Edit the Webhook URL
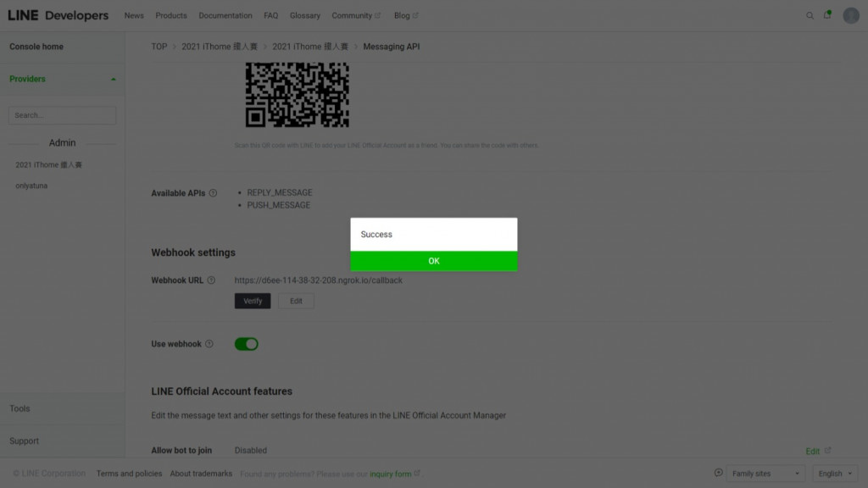The height and width of the screenshot is (488, 868). [296, 301]
